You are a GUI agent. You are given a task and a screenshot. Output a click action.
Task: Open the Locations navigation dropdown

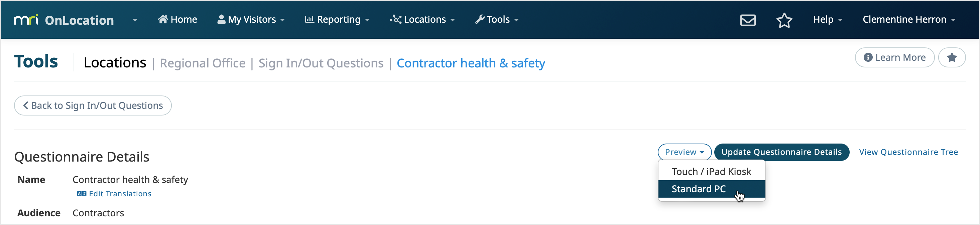(x=422, y=19)
